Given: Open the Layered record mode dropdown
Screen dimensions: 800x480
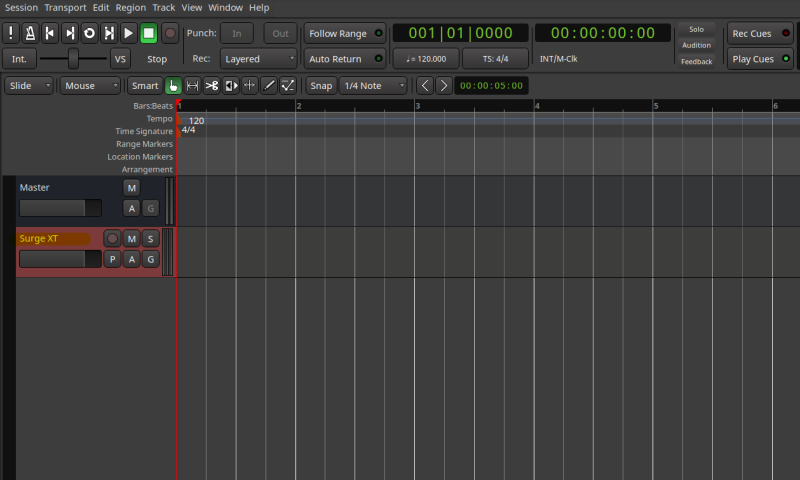Looking at the screenshot, I should click(259, 59).
